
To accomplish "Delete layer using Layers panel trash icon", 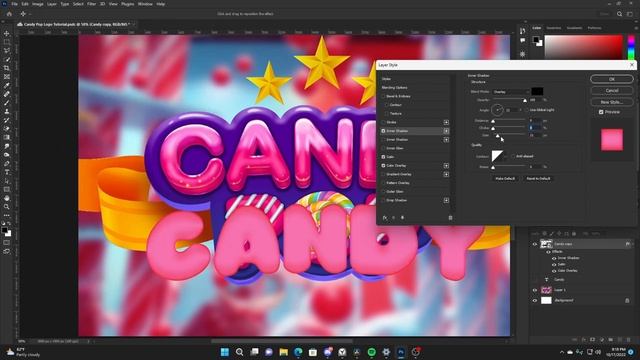I will coord(629,340).
